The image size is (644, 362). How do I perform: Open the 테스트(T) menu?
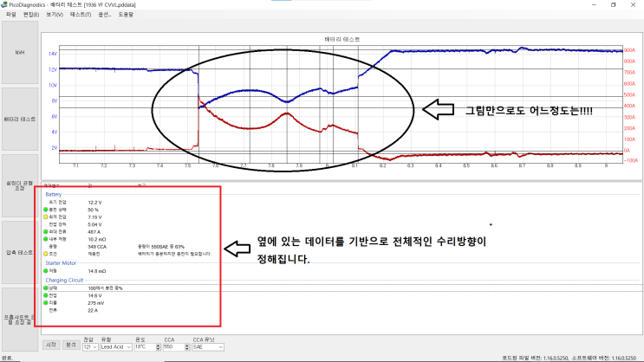(80, 15)
